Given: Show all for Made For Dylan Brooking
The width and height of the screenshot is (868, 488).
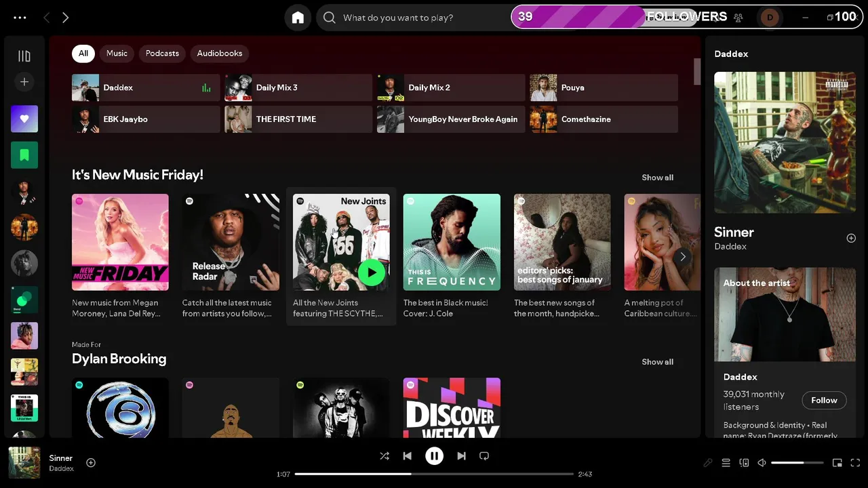Looking at the screenshot, I should tap(657, 362).
